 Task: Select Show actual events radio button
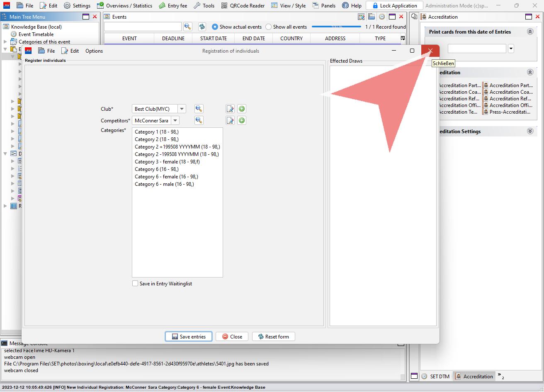point(215,27)
